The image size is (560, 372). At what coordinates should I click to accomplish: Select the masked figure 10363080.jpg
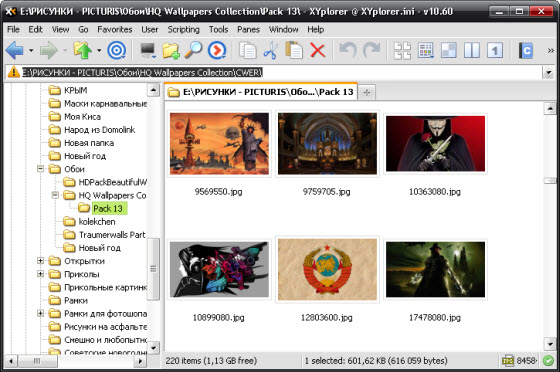click(435, 144)
